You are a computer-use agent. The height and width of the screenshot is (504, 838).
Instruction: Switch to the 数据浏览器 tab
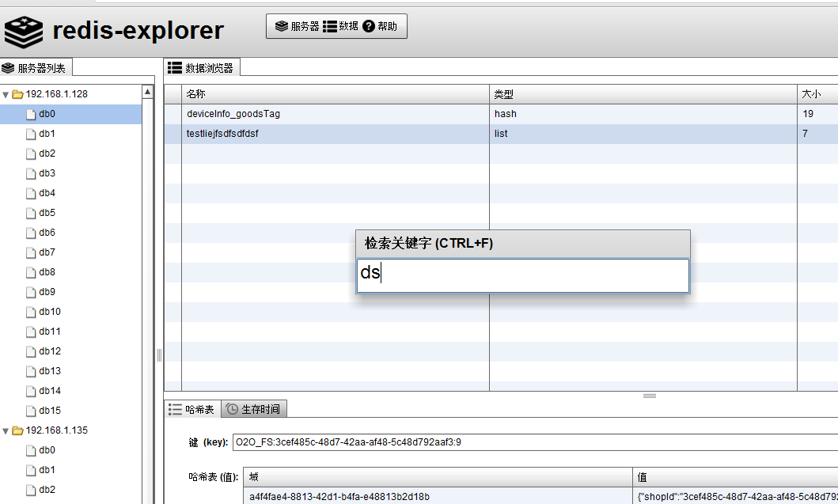point(202,68)
